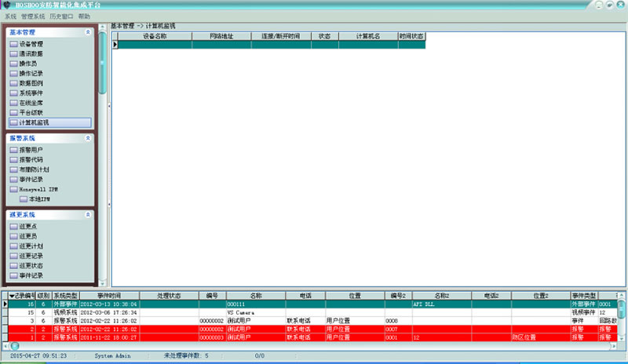Click the 平台级联 link in sidebar
This screenshot has height=364, width=628.
pyautogui.click(x=31, y=113)
